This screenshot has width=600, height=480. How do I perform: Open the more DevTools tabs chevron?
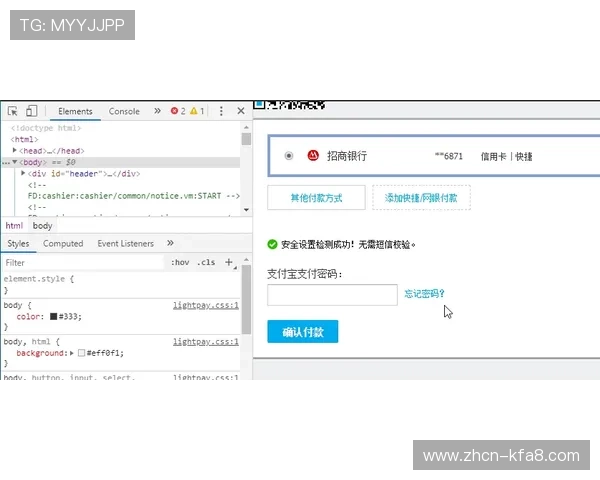coord(157,111)
